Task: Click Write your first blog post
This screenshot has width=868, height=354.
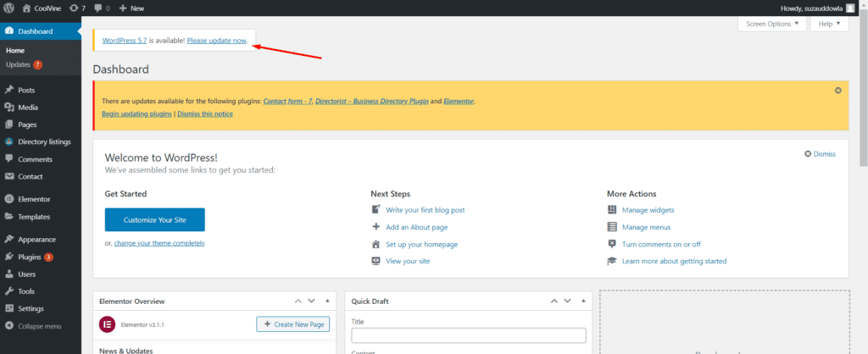Action: coord(426,210)
